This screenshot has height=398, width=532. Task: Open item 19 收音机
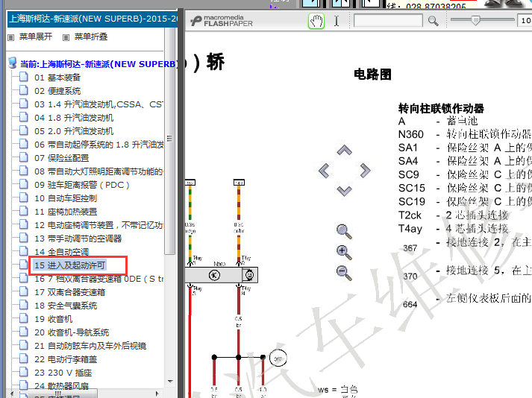click(53, 319)
